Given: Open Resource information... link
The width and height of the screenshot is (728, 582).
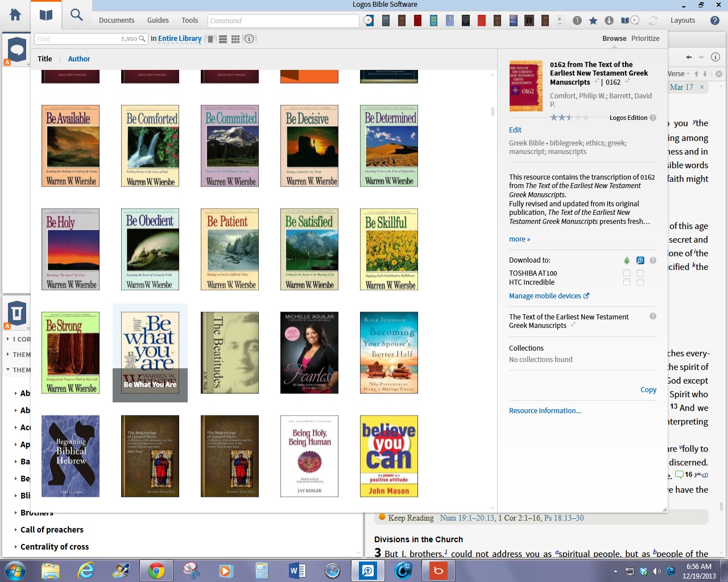Looking at the screenshot, I should pyautogui.click(x=545, y=411).
